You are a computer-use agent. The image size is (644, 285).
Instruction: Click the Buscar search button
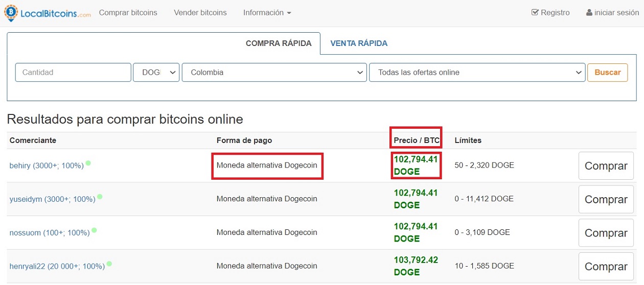[608, 73]
